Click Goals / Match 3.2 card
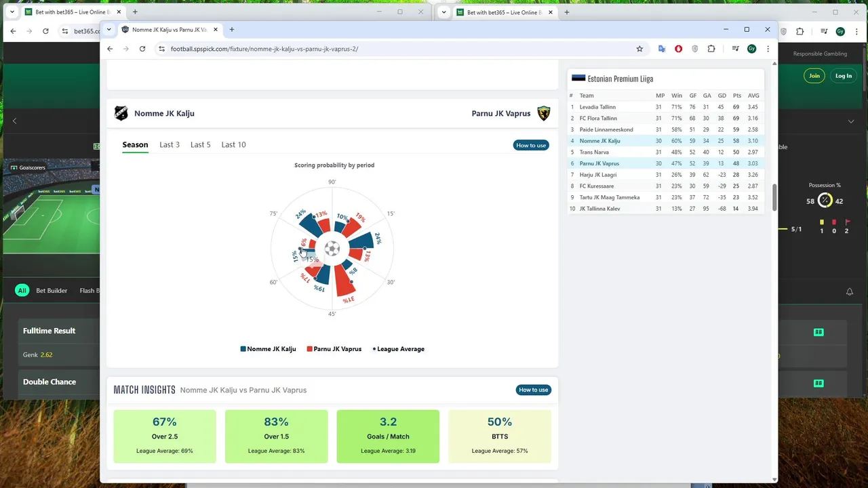The image size is (868, 488). (388, 436)
